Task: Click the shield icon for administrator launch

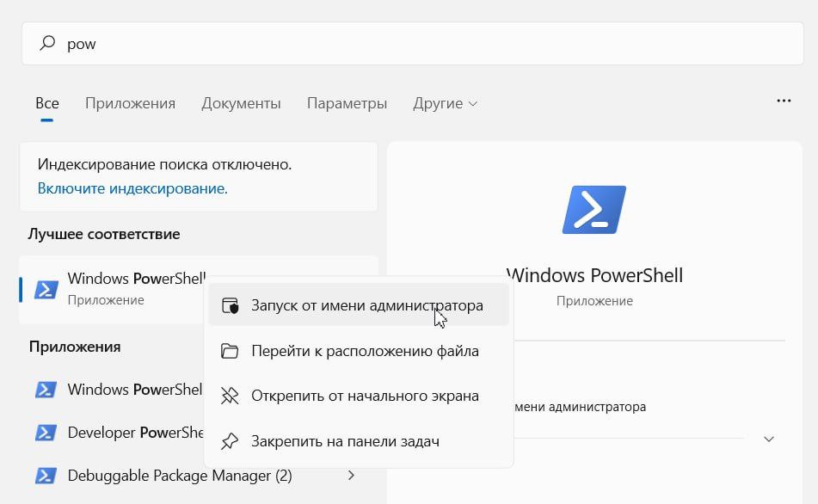Action: point(230,305)
